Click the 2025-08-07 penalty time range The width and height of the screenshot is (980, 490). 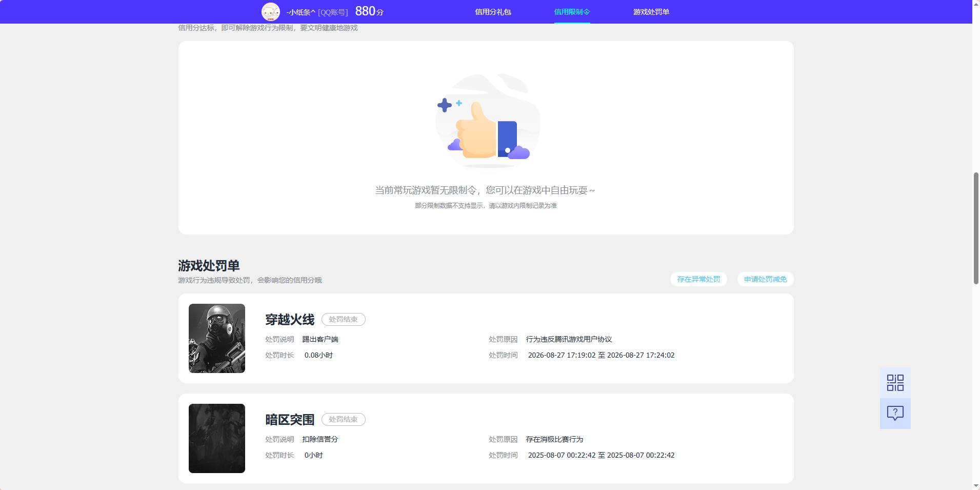pyautogui.click(x=601, y=455)
